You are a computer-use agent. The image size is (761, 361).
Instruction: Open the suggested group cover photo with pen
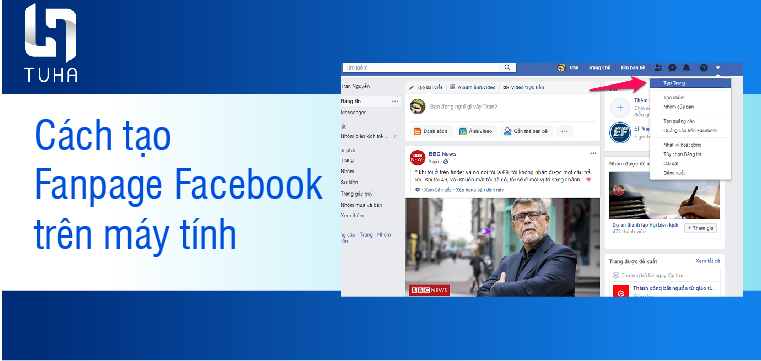(664, 195)
